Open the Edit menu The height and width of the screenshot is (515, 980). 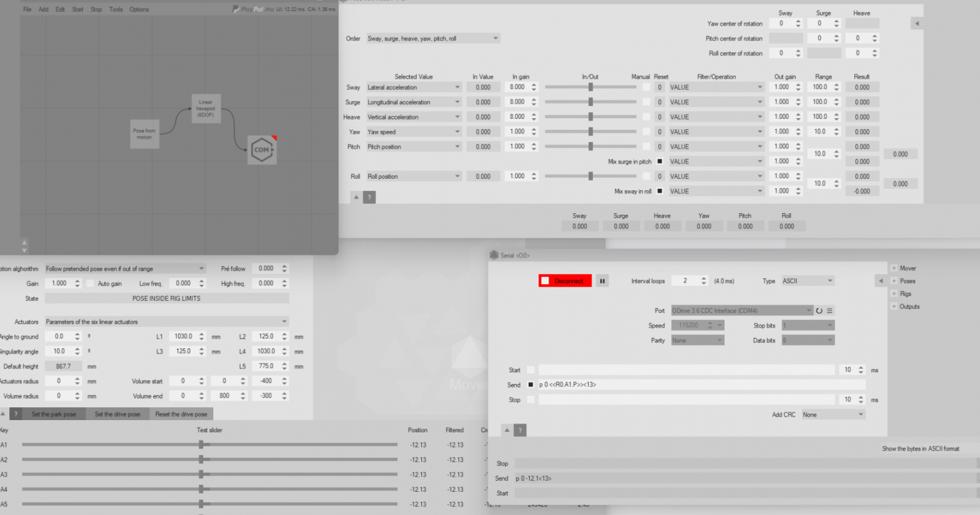(60, 9)
